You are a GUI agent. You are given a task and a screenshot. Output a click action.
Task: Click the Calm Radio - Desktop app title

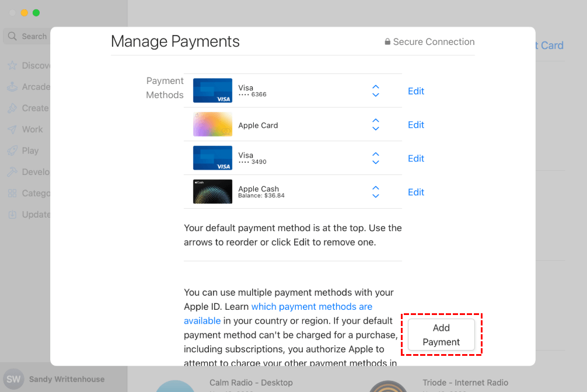tap(251, 383)
